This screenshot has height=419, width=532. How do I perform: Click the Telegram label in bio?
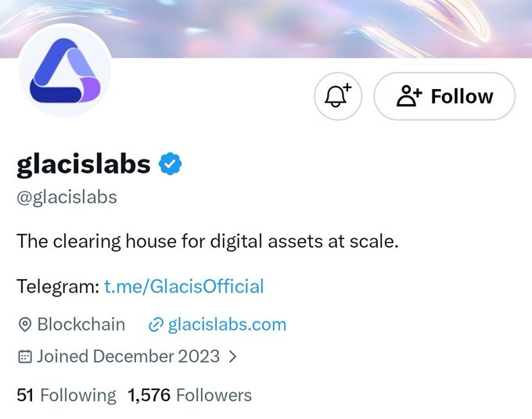pyautogui.click(x=58, y=286)
